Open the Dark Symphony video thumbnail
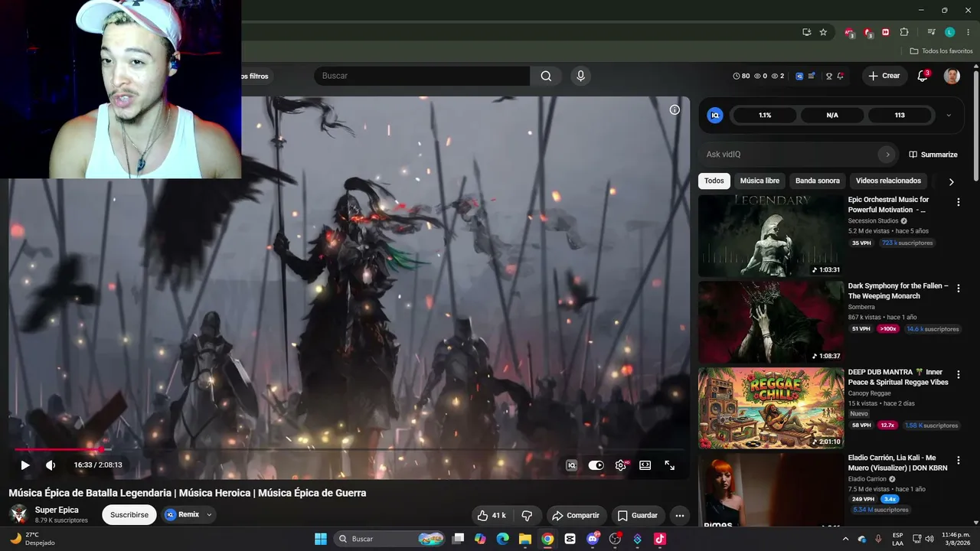 771,322
